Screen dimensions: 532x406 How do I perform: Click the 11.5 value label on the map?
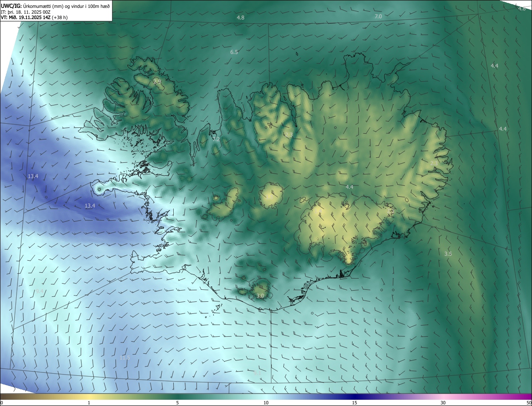coord(125,358)
